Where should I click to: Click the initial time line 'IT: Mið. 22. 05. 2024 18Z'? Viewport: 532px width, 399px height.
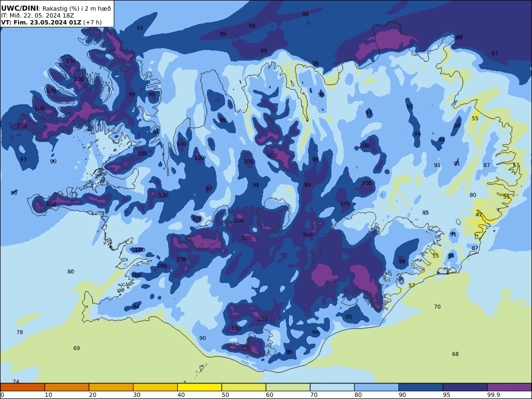(37, 15)
